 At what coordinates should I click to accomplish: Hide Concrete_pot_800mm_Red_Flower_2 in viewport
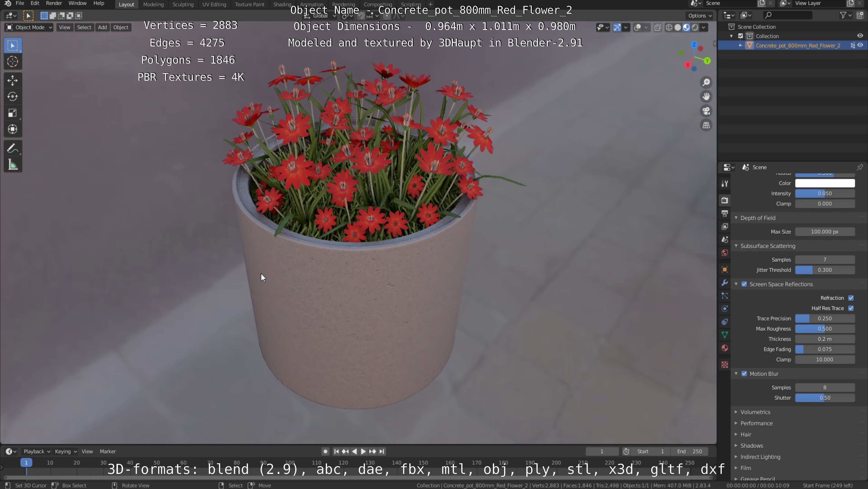(x=860, y=45)
